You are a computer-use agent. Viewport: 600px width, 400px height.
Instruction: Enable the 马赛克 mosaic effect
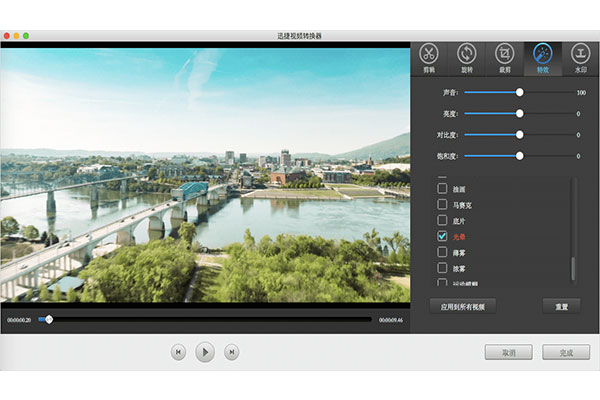442,204
